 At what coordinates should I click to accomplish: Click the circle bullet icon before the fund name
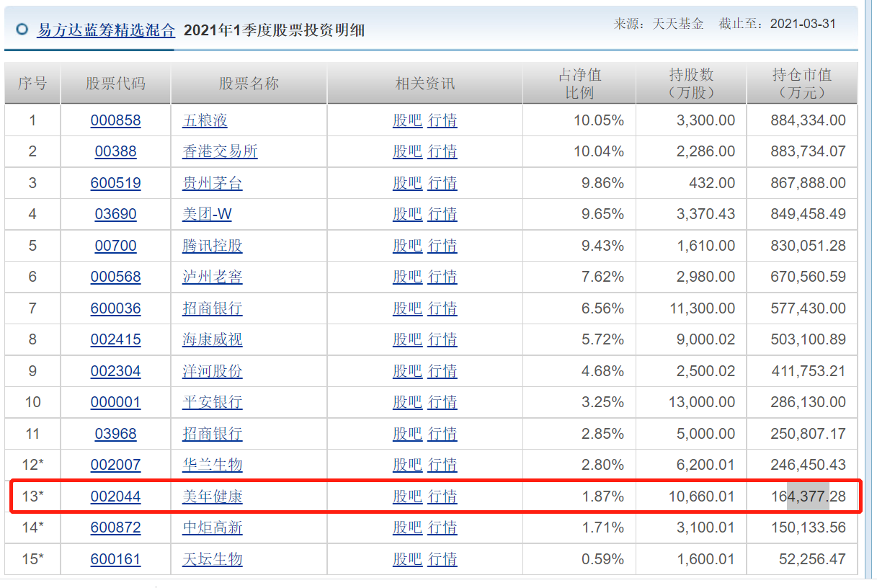pyautogui.click(x=22, y=31)
